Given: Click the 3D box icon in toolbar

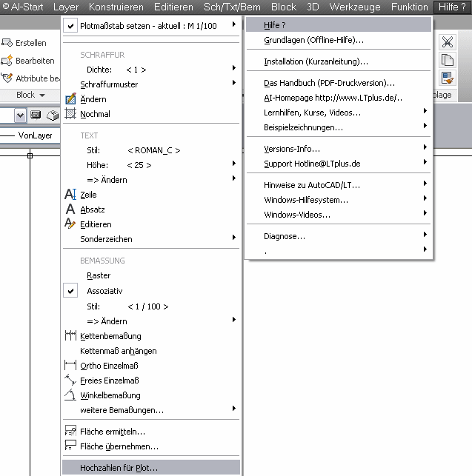Looking at the screenshot, I should [53, 115].
